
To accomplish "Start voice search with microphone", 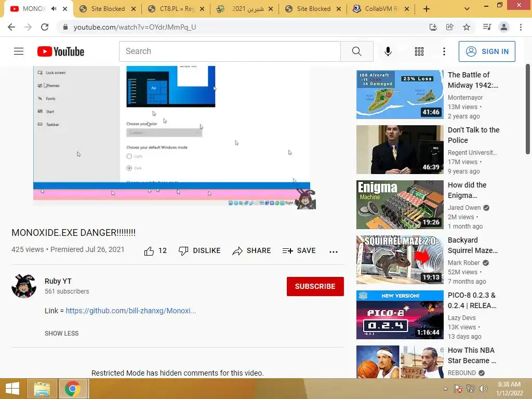I will (x=388, y=51).
